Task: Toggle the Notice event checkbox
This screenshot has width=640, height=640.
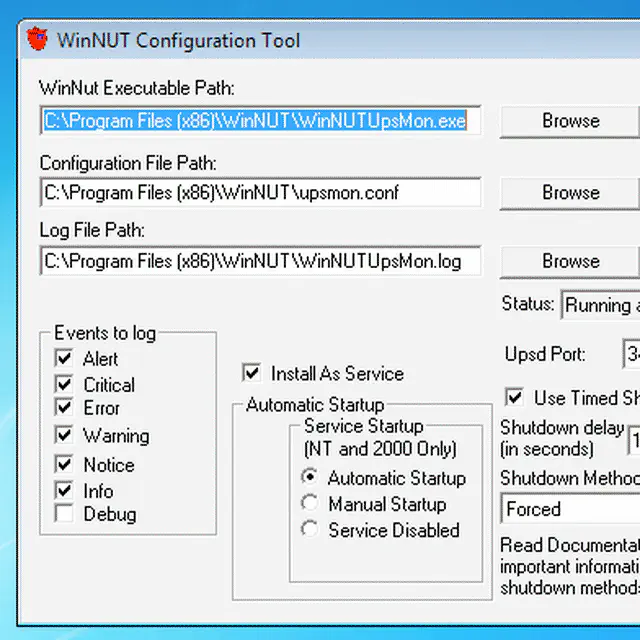Action: (65, 465)
